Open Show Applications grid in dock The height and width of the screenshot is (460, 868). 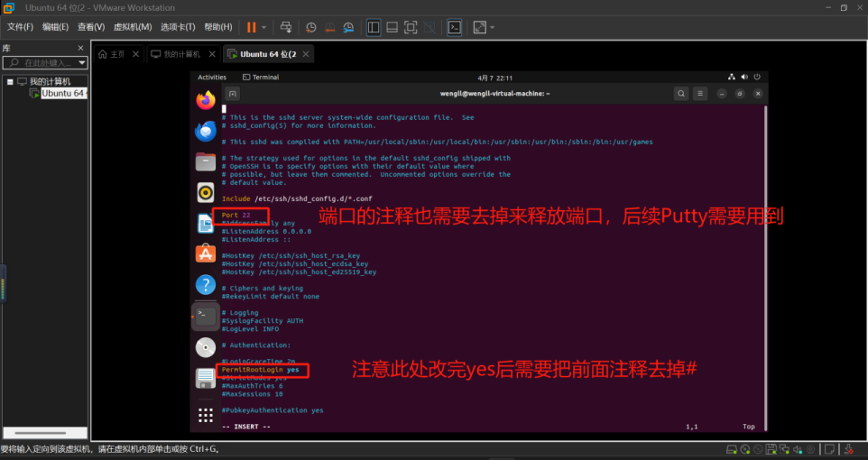(x=206, y=415)
